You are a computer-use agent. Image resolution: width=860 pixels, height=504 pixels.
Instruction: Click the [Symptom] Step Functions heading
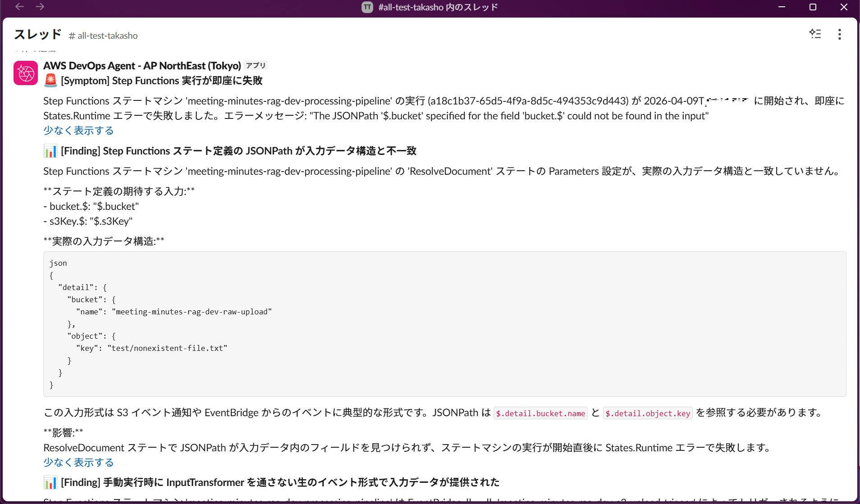point(161,81)
